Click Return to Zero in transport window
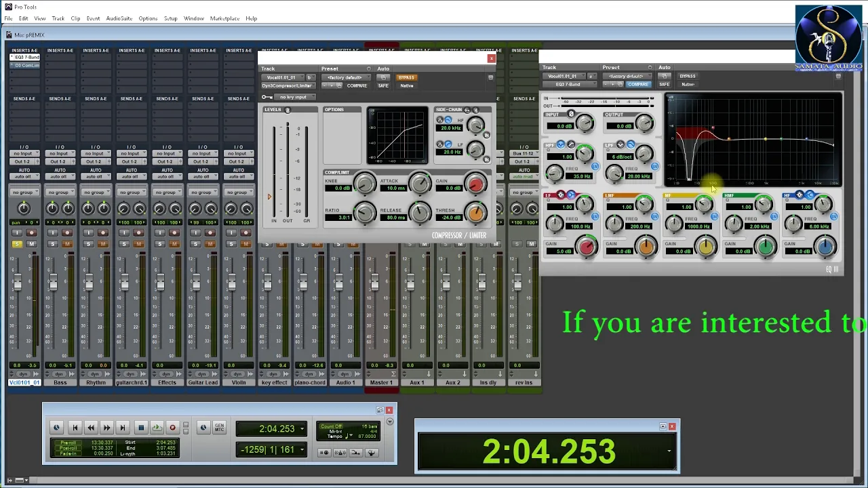The height and width of the screenshot is (488, 868). (75, 428)
